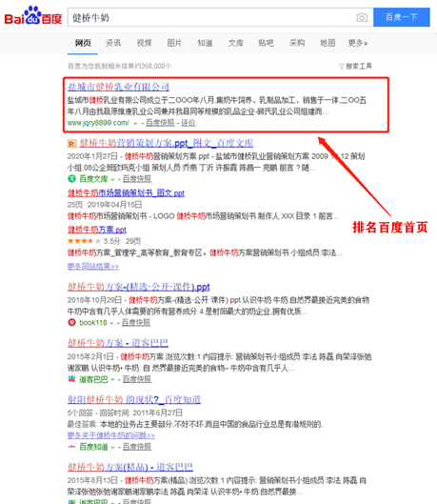Click the 百度知道 source icon
Viewport: 437px width, 504px height.
(71, 447)
